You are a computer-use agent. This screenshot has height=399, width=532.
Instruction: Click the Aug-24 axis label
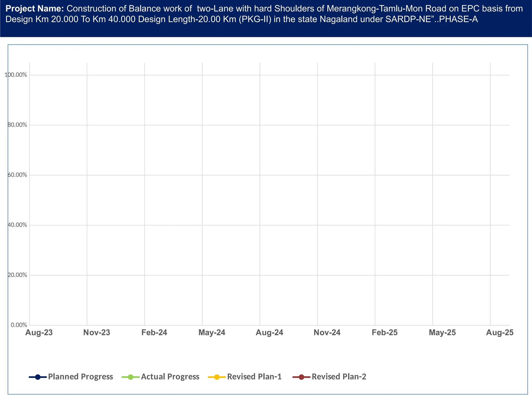tap(269, 333)
